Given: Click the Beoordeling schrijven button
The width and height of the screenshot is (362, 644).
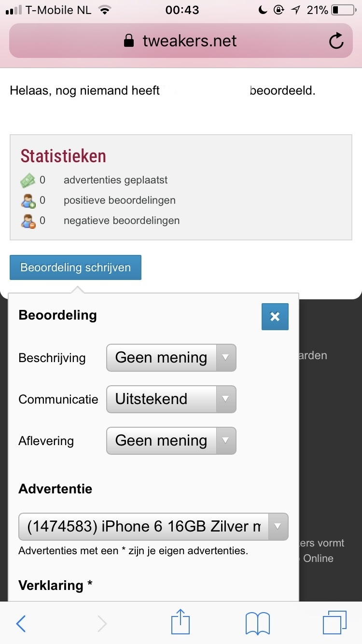Looking at the screenshot, I should coord(76,267).
